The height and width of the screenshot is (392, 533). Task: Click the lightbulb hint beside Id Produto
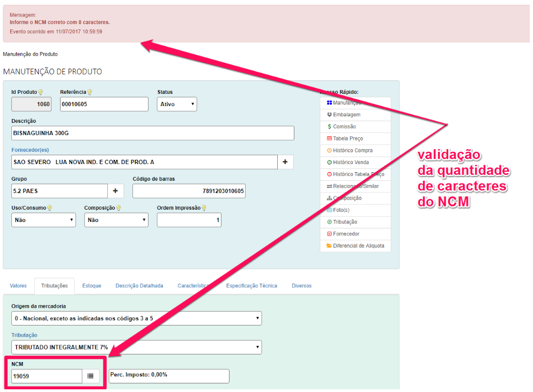[x=40, y=92]
